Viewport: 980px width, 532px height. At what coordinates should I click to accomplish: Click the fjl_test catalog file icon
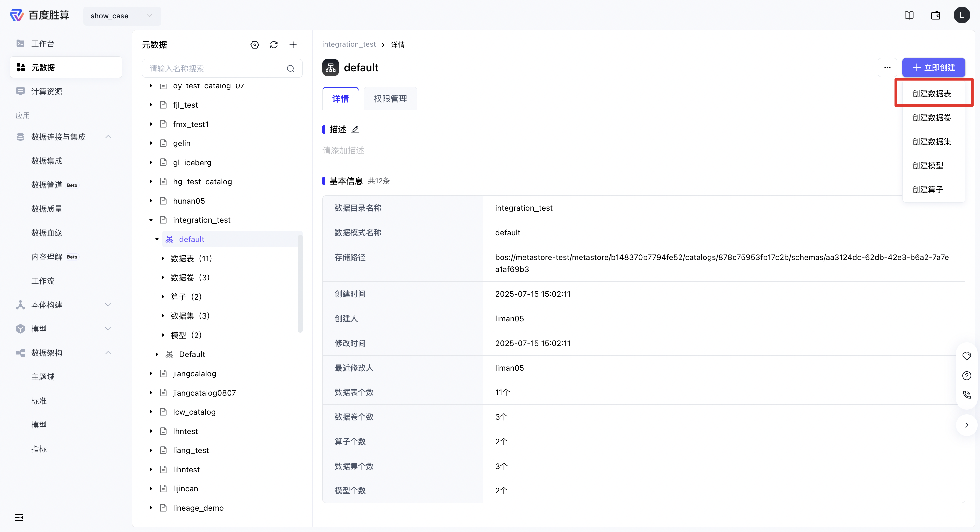click(163, 105)
